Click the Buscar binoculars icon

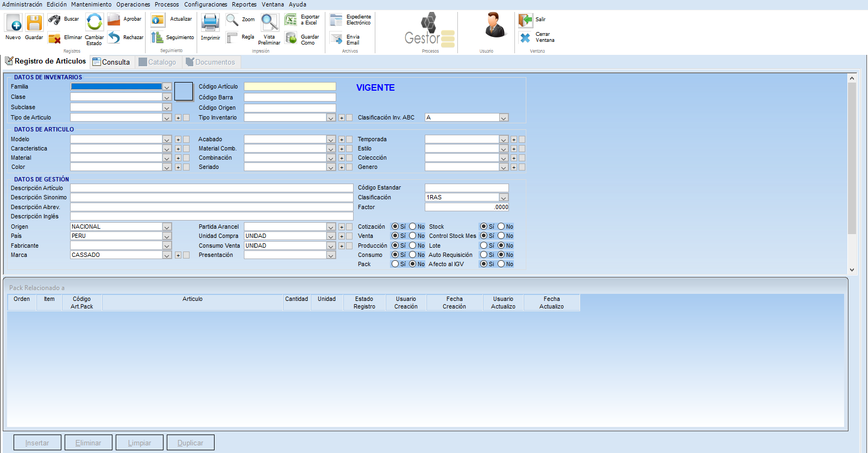pos(54,20)
